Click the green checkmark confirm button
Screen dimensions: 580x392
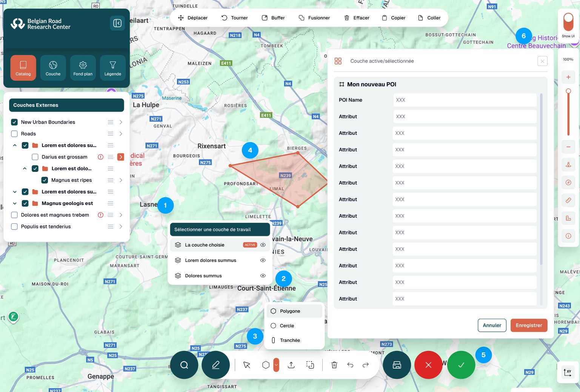[x=461, y=365]
